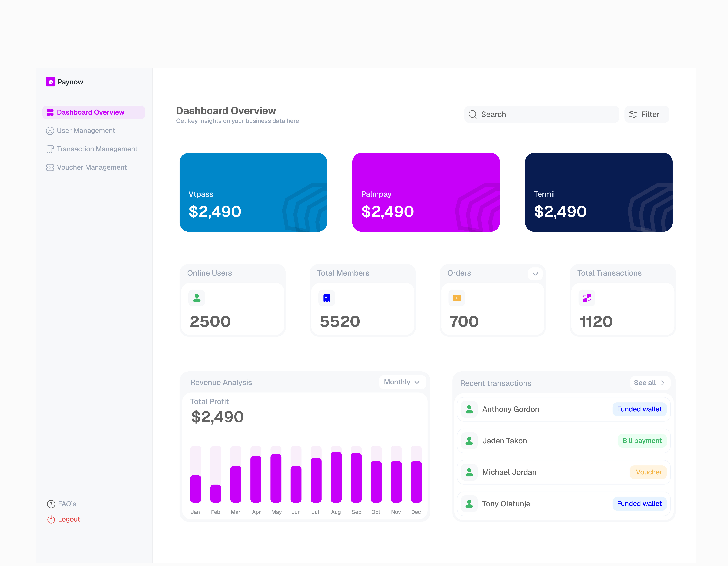
Task: Click the Aug revenue bar
Action: [x=336, y=477]
